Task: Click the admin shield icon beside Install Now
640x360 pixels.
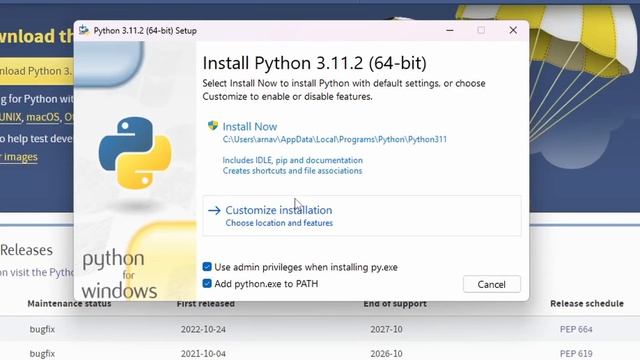Action: click(213, 125)
